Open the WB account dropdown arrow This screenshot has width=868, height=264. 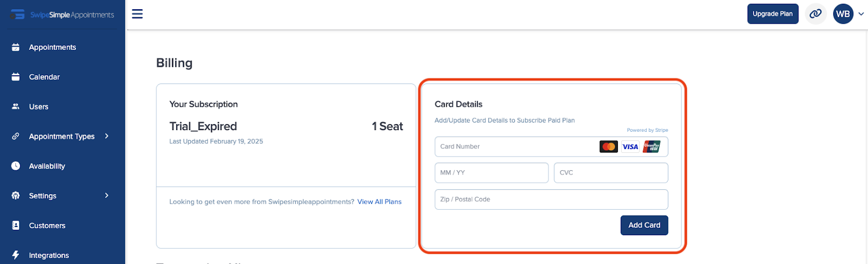pyautogui.click(x=861, y=14)
